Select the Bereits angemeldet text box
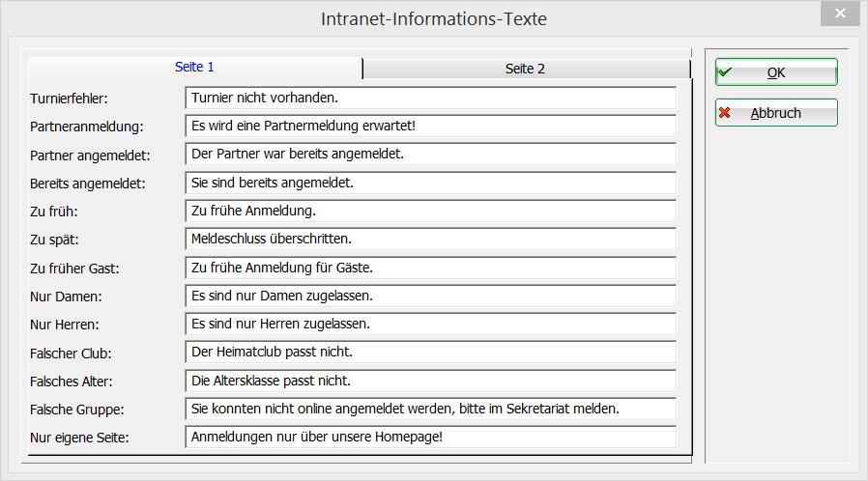Screen dimensions: 868x481 (x=430, y=183)
